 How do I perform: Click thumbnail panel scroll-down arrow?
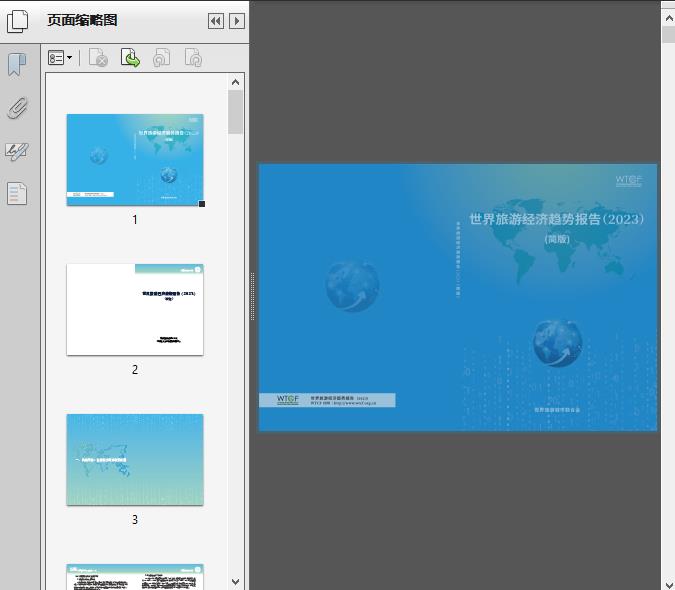point(235,581)
